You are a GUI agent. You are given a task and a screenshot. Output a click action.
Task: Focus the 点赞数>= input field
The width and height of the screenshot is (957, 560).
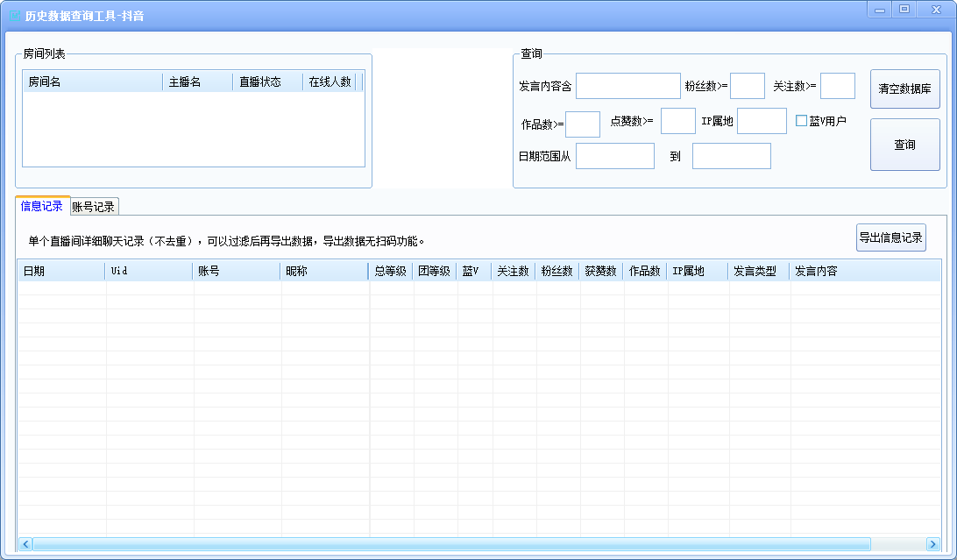point(678,121)
